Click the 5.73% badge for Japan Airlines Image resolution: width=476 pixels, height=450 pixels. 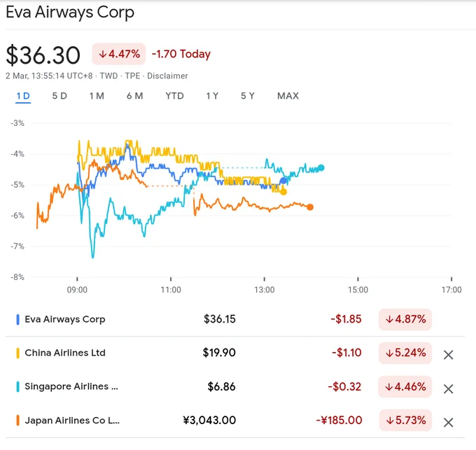pyautogui.click(x=405, y=421)
